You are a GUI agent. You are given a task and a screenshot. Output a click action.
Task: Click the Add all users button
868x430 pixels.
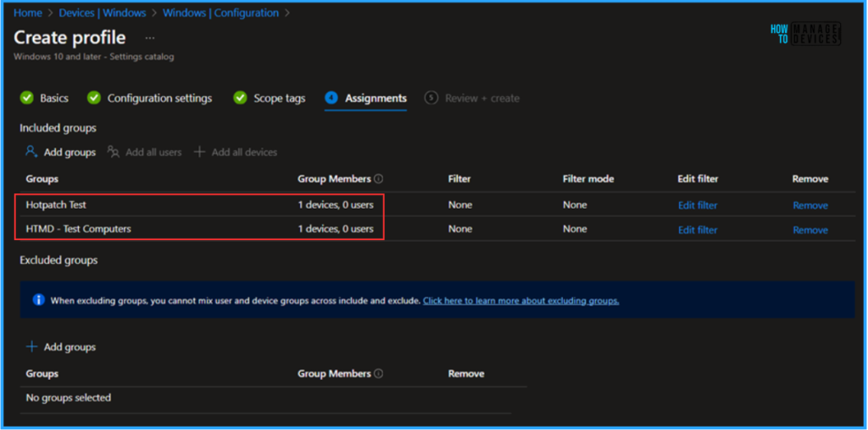(144, 152)
